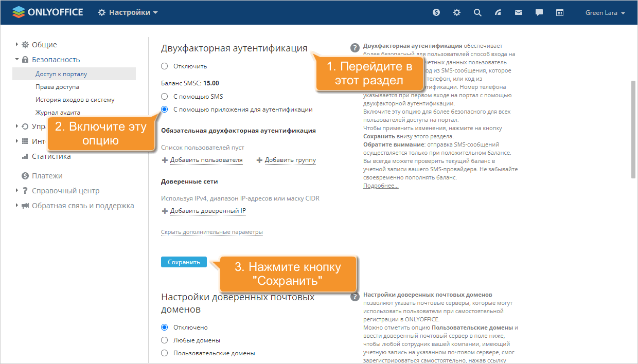Click help icon beside Настройки доверенных почтовых доменов
Viewport: 638px width, 364px height.
coord(355,297)
